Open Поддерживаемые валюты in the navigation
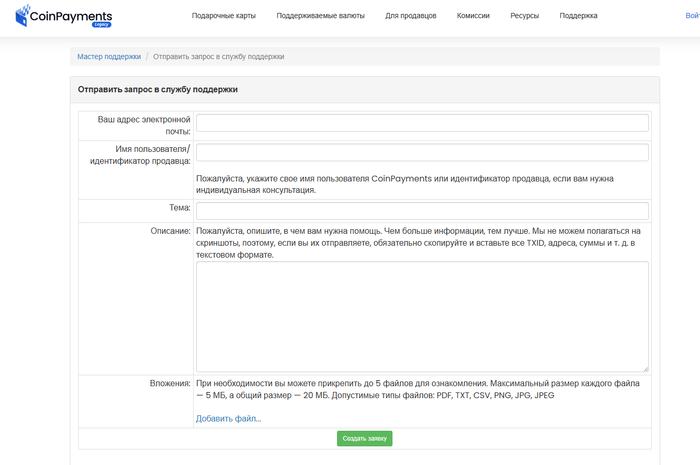This screenshot has width=700, height=465. (x=321, y=16)
